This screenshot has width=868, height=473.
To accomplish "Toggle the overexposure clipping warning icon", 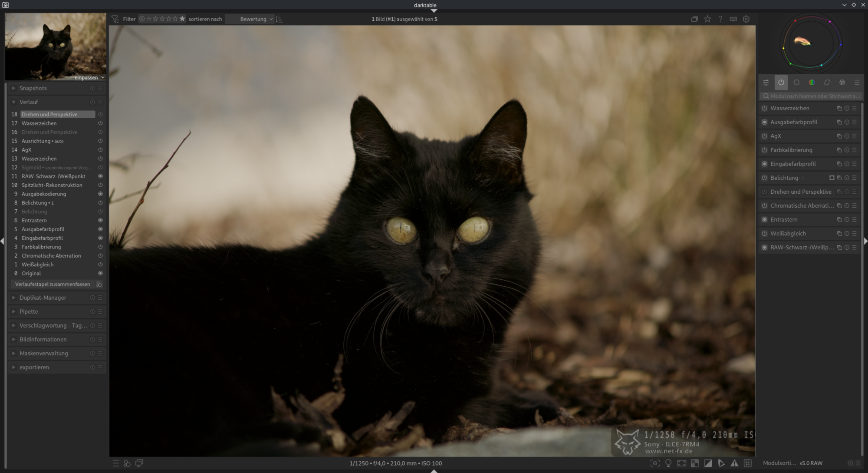I will coord(708,463).
